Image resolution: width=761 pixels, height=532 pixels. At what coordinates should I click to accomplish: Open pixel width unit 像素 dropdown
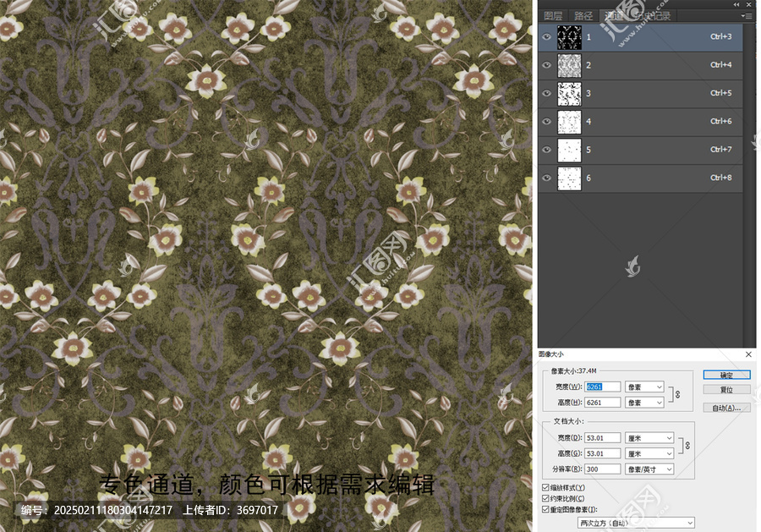[644, 387]
